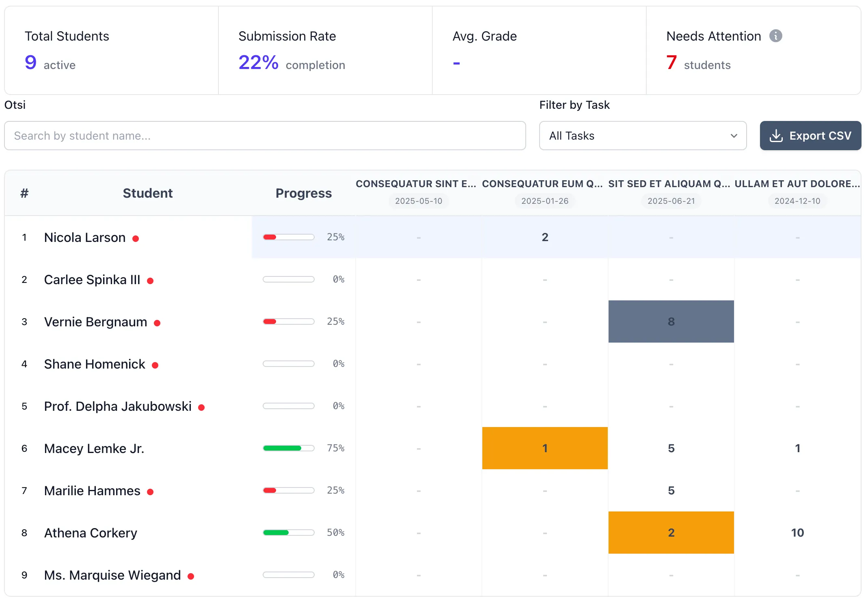The height and width of the screenshot is (604, 868).
Task: Click the red attention dot beside Vernie Bergnaum
Action: (157, 323)
